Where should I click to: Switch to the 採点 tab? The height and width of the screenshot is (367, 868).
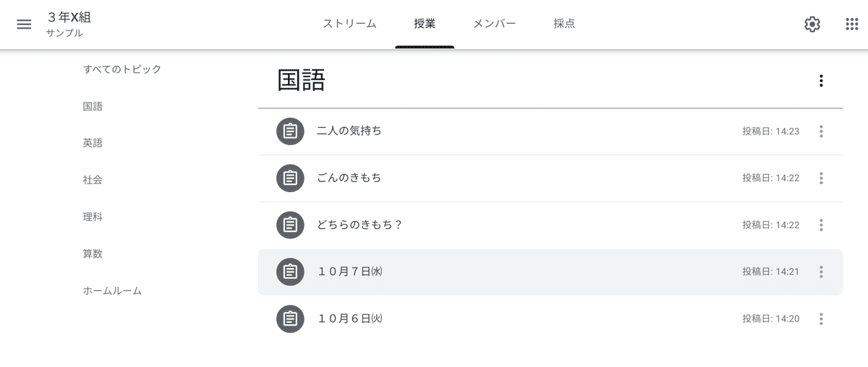pos(564,24)
